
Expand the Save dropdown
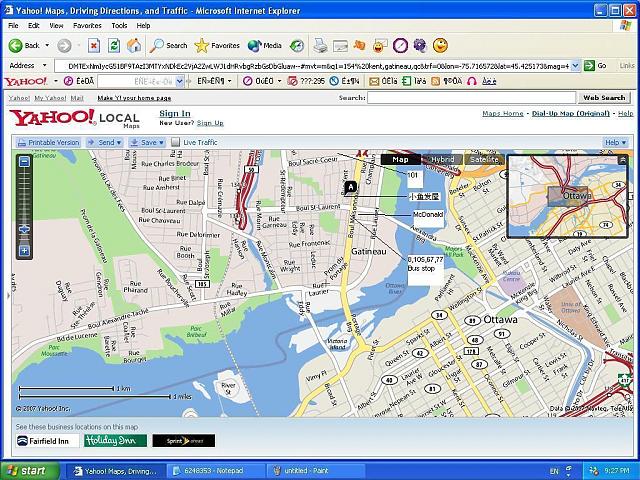click(x=147, y=143)
